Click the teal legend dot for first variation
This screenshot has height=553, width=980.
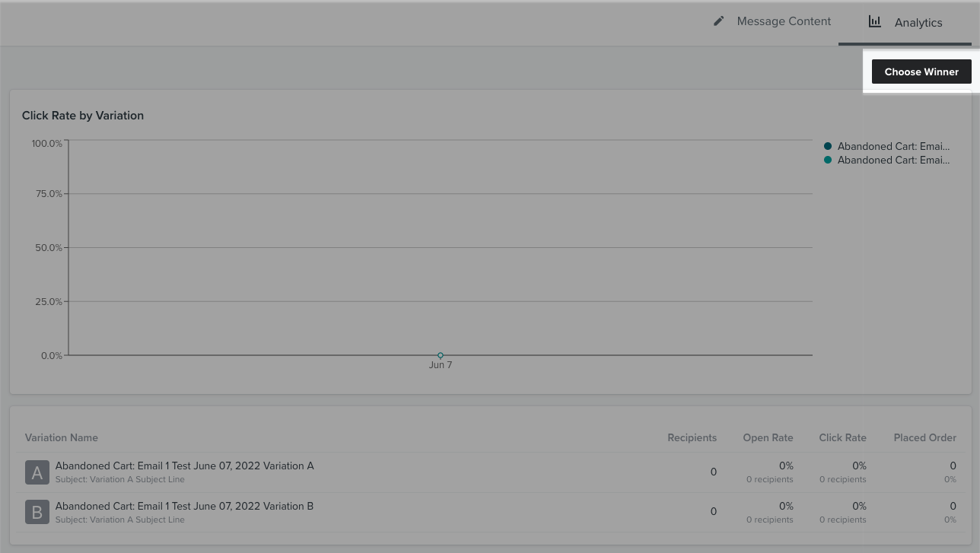(828, 145)
